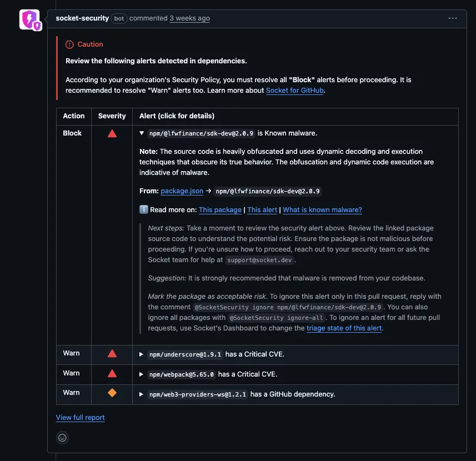Screen dimensions: 476x461
Task: Open the package.json link
Action: pyautogui.click(x=182, y=191)
